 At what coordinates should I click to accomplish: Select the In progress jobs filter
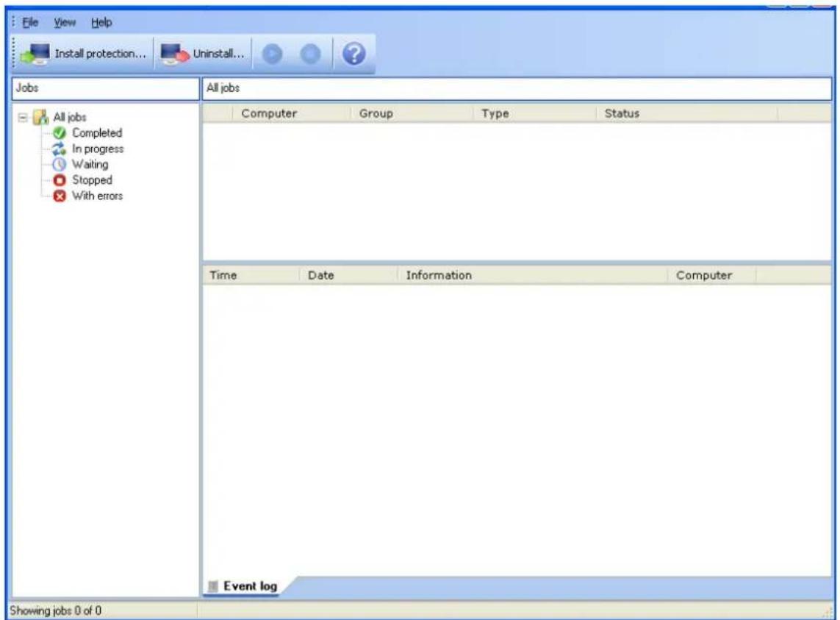pyautogui.click(x=98, y=149)
